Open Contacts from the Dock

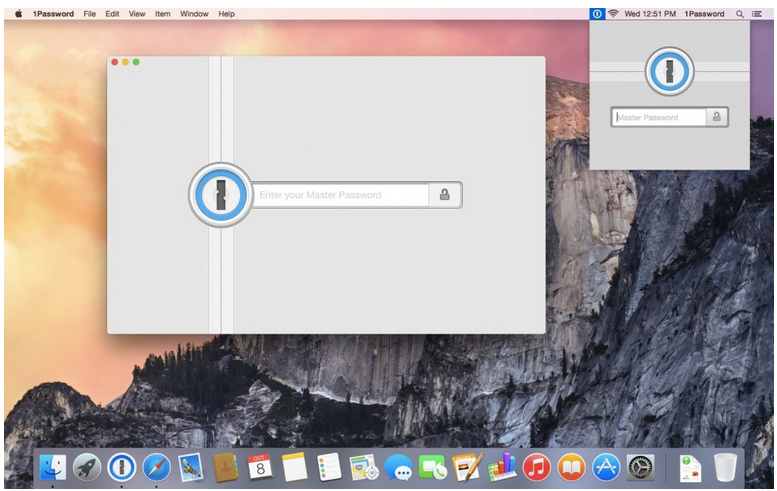click(225, 467)
